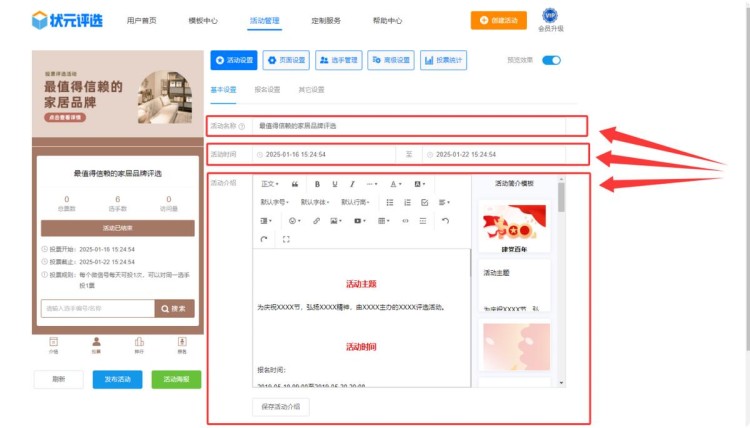
Task: Click the 保存活动介绍 button
Action: pyautogui.click(x=281, y=407)
